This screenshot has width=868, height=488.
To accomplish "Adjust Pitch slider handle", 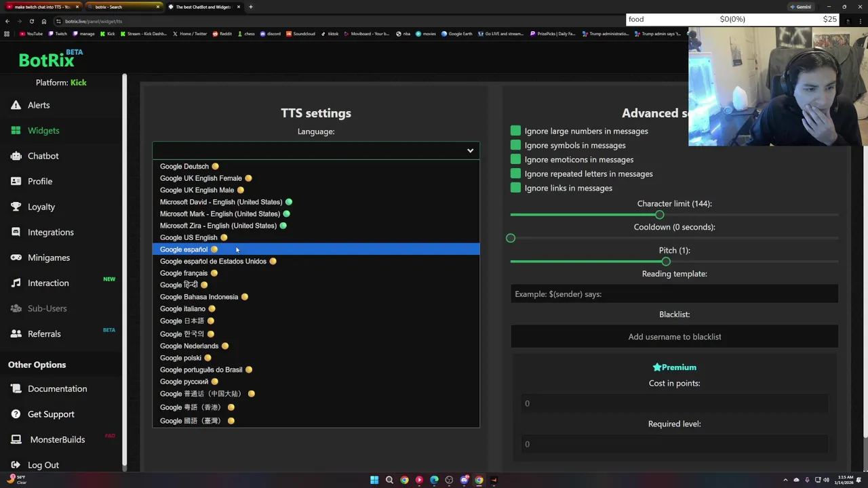I will [x=666, y=262].
